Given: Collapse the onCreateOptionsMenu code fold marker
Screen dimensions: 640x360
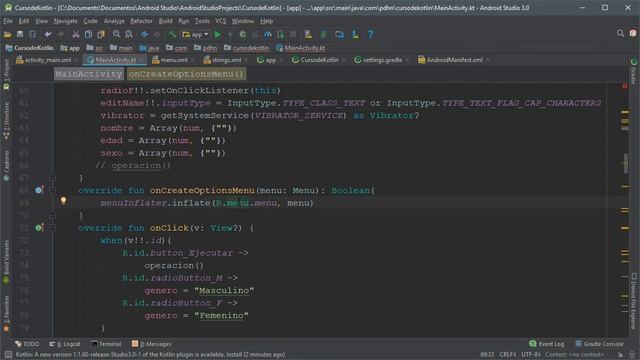Looking at the screenshot, I should (52, 190).
